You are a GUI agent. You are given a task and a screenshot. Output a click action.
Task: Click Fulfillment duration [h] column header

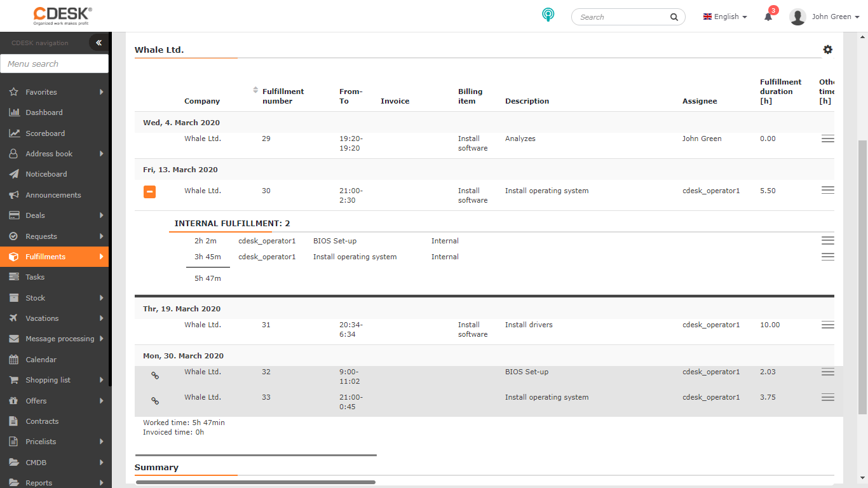point(780,91)
